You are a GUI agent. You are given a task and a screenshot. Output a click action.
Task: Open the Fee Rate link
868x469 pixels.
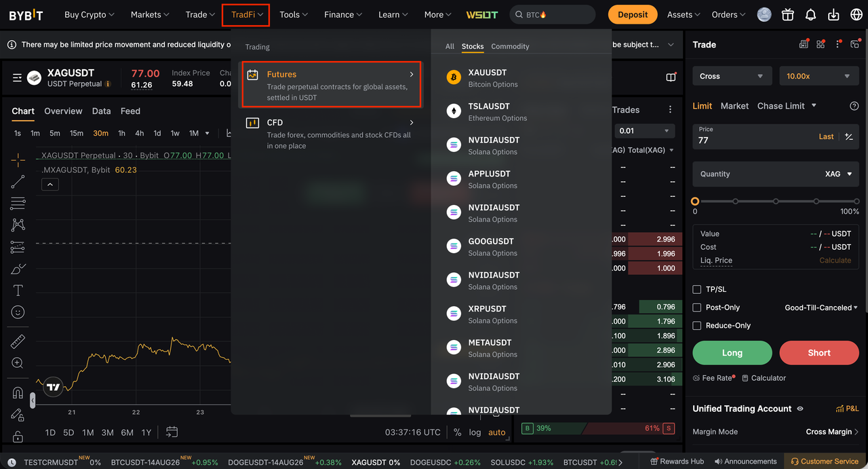[714, 378]
